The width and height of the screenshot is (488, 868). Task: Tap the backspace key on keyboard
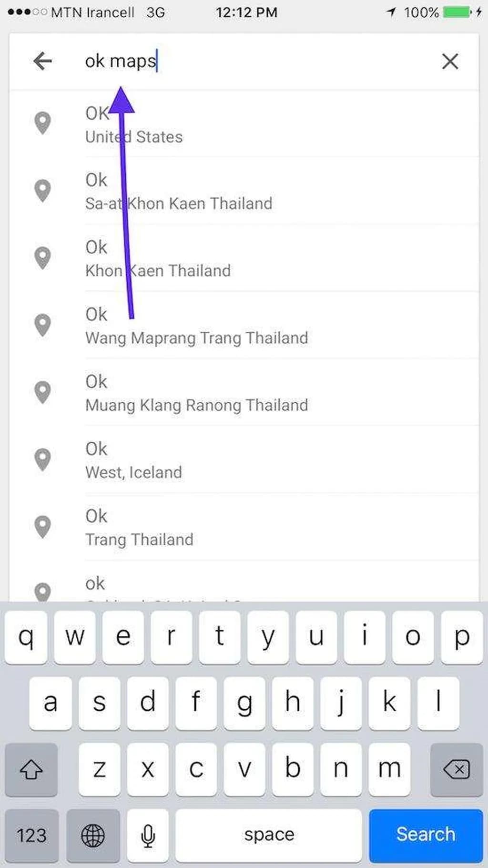click(456, 769)
